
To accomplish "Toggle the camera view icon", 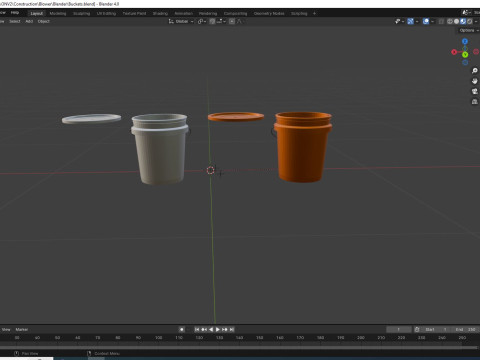I will click(x=475, y=91).
